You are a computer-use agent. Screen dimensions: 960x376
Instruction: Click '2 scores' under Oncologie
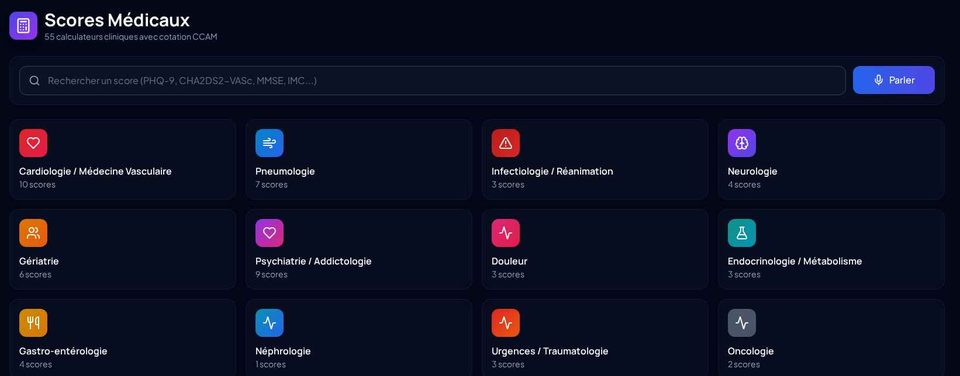click(744, 364)
